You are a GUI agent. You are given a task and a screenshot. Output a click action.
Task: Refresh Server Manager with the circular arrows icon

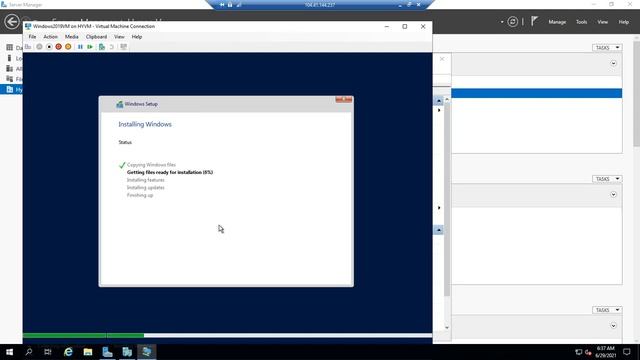(513, 22)
